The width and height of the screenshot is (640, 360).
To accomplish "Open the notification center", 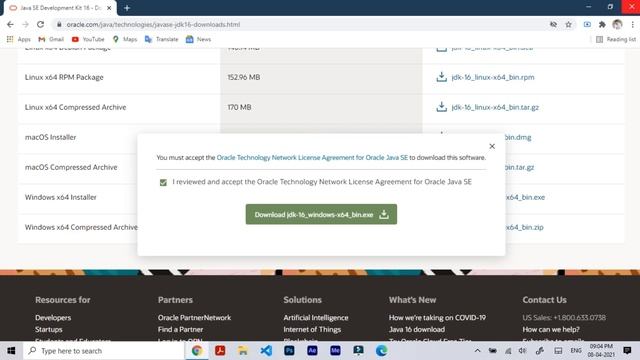I will 627,351.
